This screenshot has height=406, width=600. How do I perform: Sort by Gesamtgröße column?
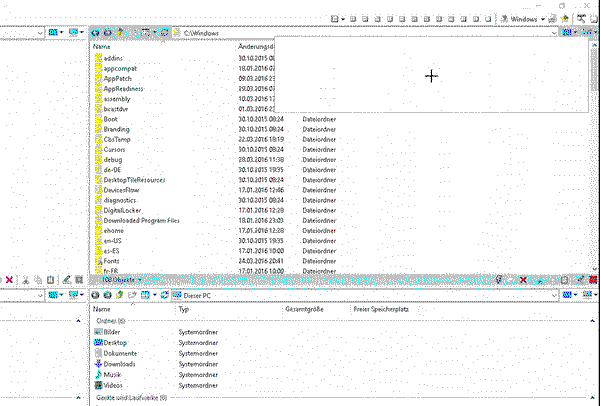[304, 309]
